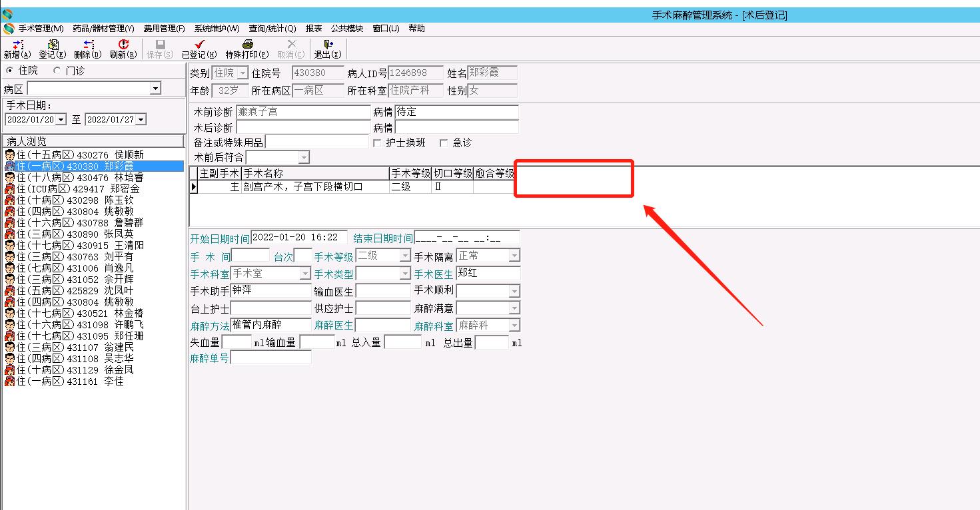Click the 病人浏览 list header
This screenshot has width=980, height=510.
tap(93, 141)
